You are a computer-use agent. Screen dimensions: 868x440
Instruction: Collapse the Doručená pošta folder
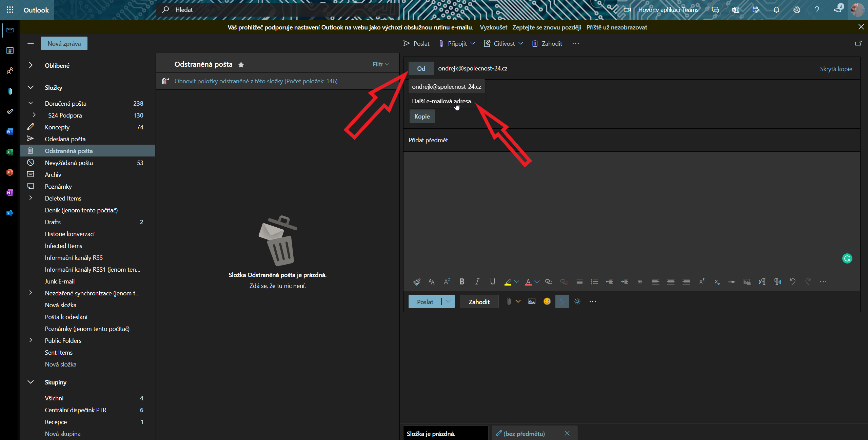pyautogui.click(x=31, y=103)
